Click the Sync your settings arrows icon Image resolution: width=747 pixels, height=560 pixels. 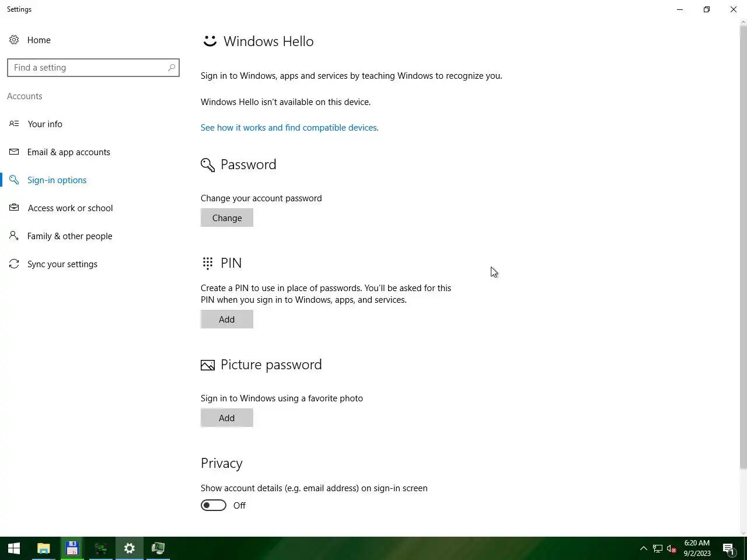coord(14,264)
